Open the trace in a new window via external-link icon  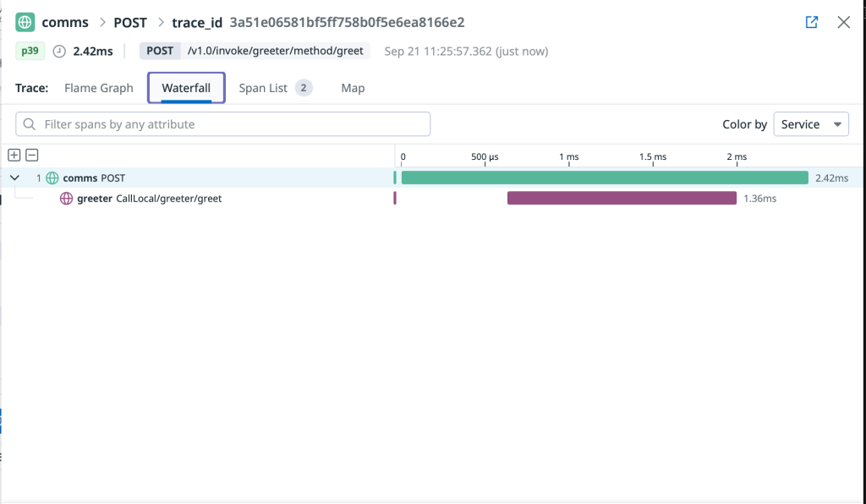click(x=811, y=22)
